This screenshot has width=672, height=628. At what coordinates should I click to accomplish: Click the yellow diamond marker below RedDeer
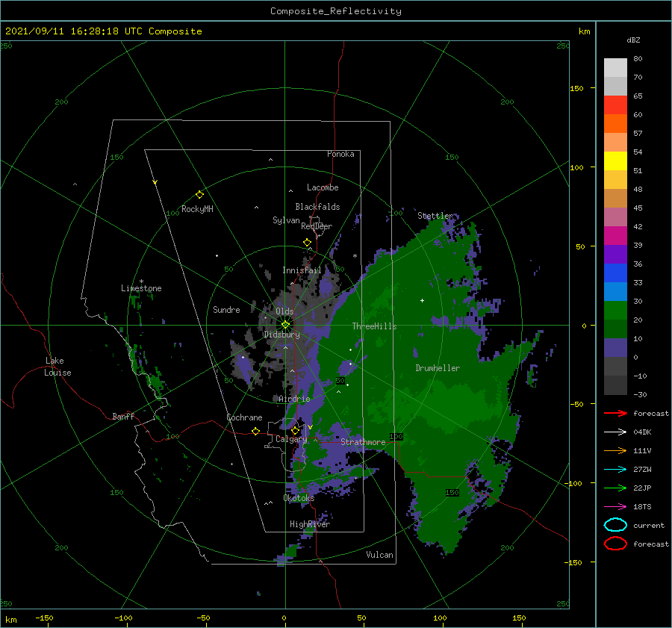tap(307, 243)
